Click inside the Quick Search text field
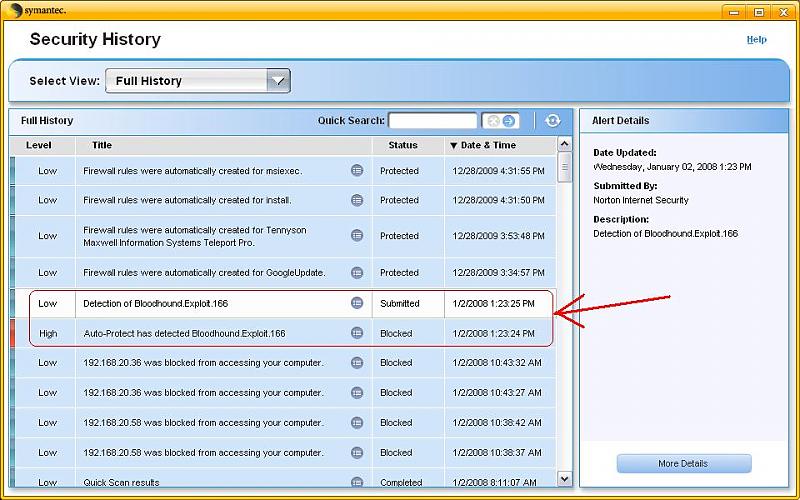The width and height of the screenshot is (800, 500). click(432, 121)
